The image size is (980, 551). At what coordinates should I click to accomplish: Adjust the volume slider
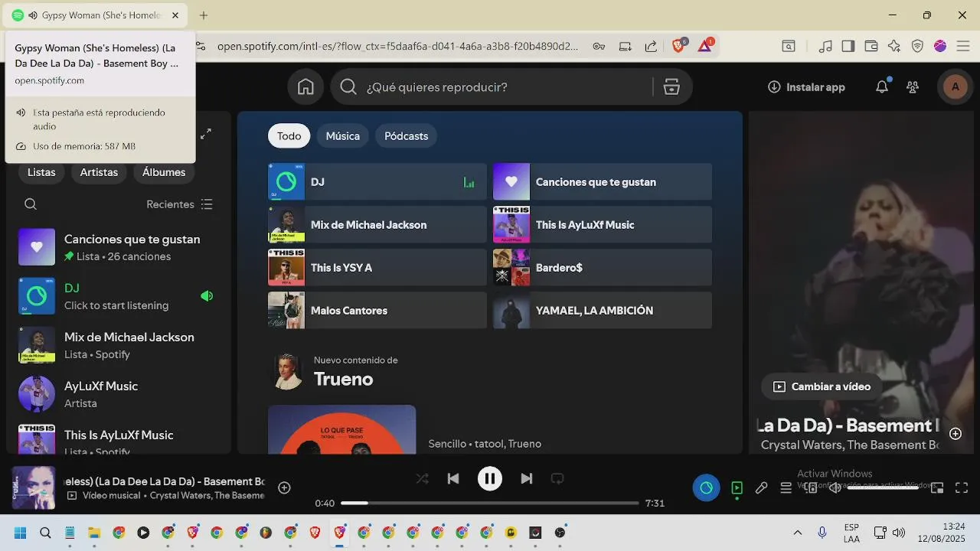883,487
